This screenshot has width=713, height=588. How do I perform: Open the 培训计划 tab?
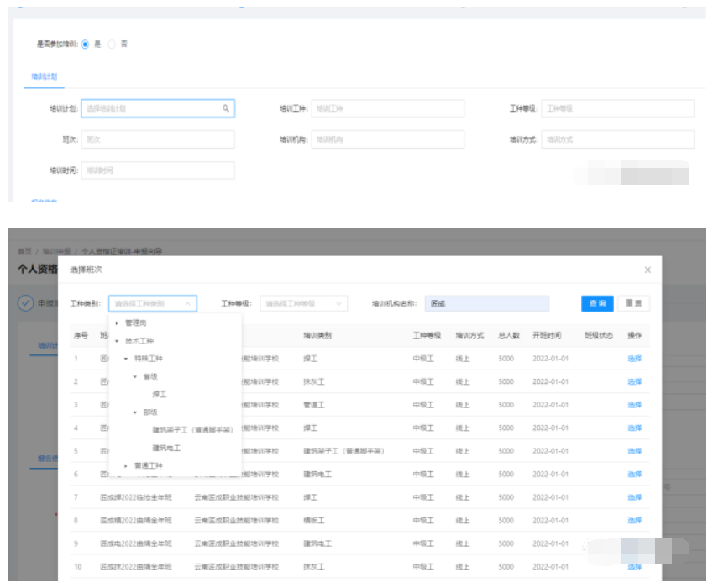pos(44,76)
